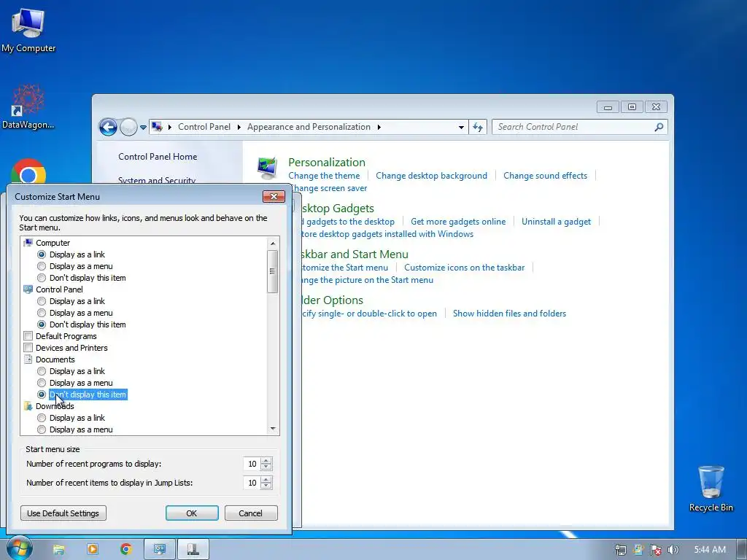Open the Action Center flag tray icon

(656, 550)
